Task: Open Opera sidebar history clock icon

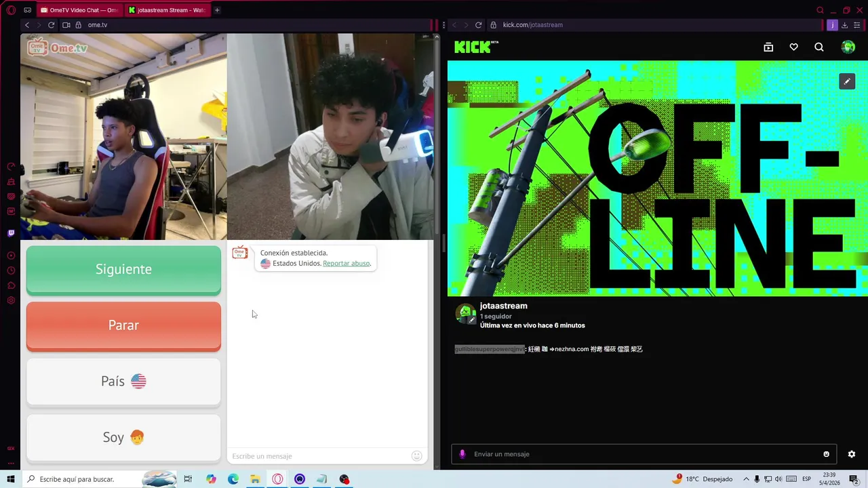Action: point(11,270)
